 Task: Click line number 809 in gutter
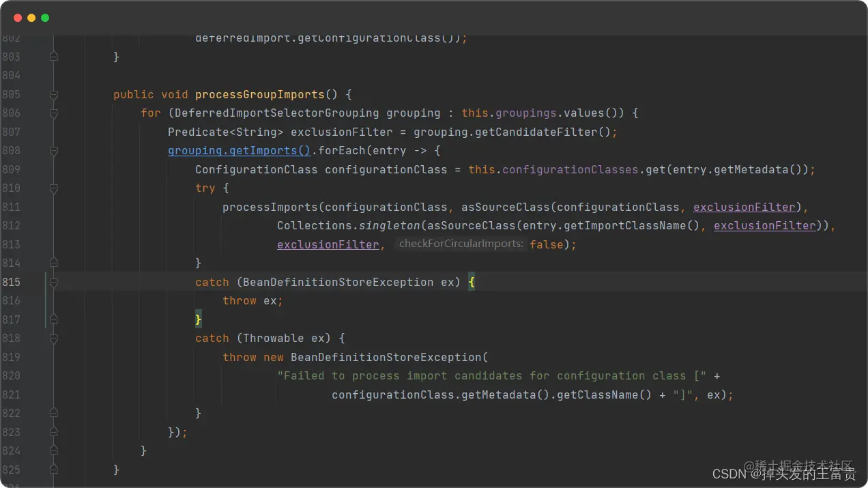coord(12,169)
